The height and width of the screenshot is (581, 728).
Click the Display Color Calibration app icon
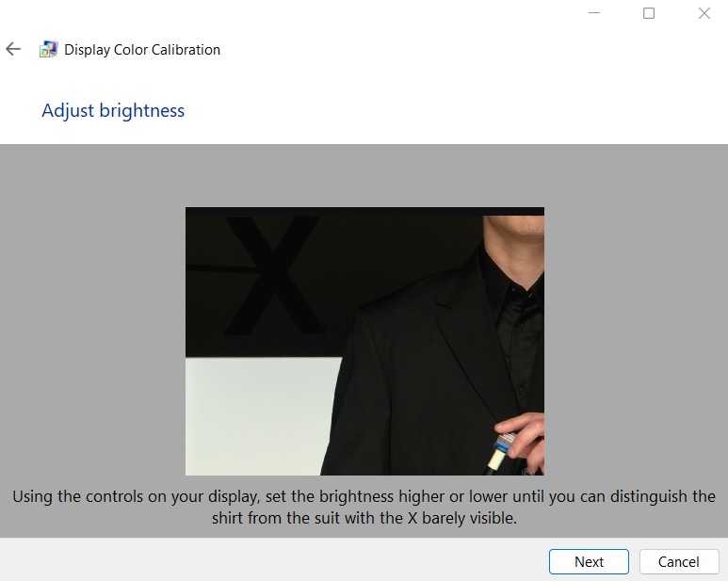(48, 50)
